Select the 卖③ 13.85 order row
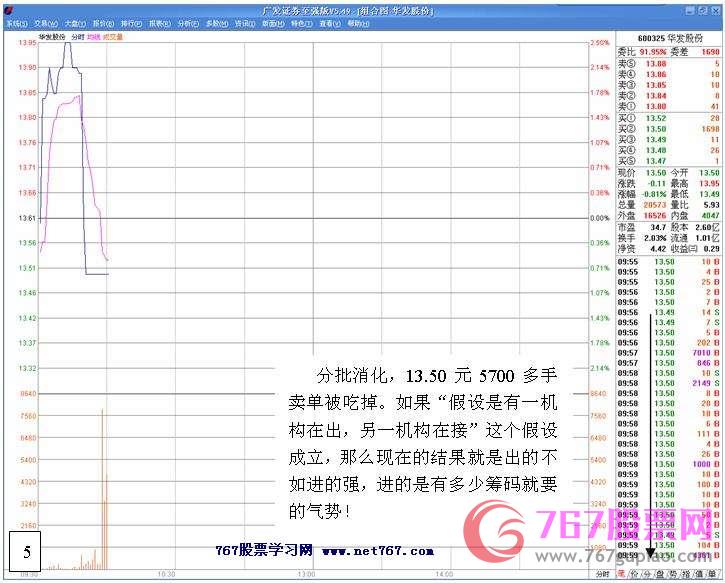This screenshot has height=583, width=725. [669, 85]
